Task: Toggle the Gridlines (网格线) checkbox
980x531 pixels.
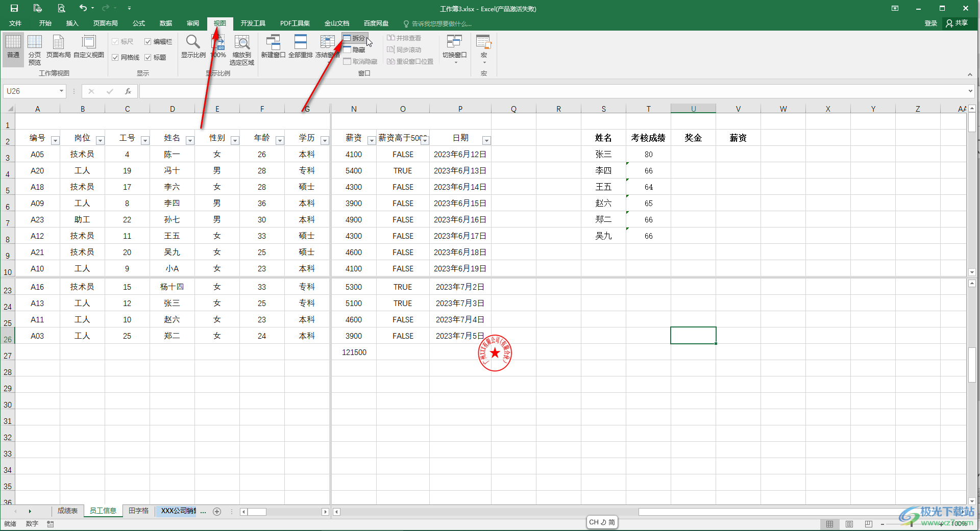Action: tap(115, 58)
